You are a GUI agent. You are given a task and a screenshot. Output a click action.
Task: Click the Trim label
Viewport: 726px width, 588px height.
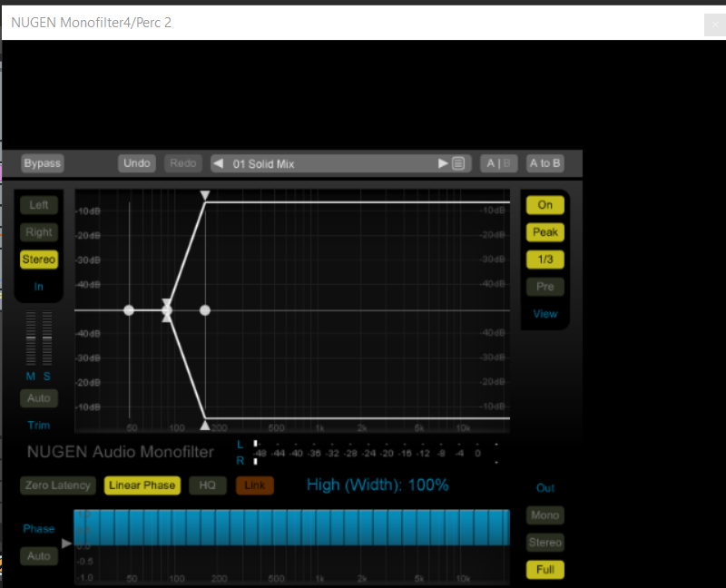(39, 426)
